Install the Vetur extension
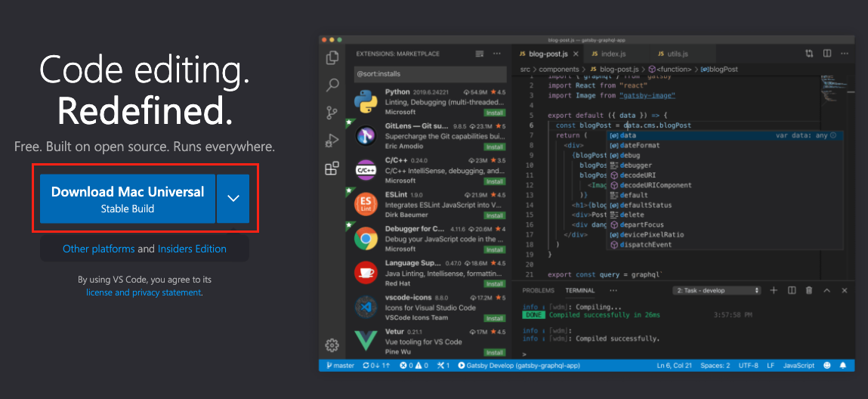Viewport: 868px width, 399px height. (x=494, y=352)
